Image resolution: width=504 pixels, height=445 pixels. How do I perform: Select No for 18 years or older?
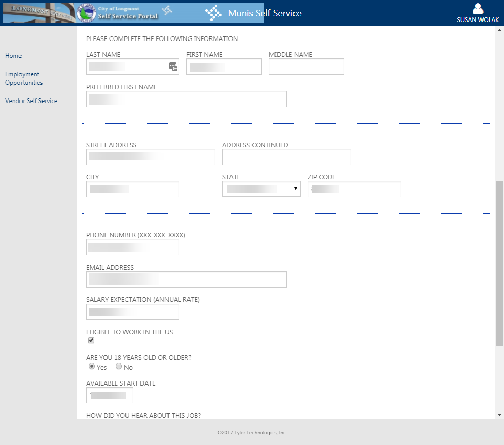(119, 367)
